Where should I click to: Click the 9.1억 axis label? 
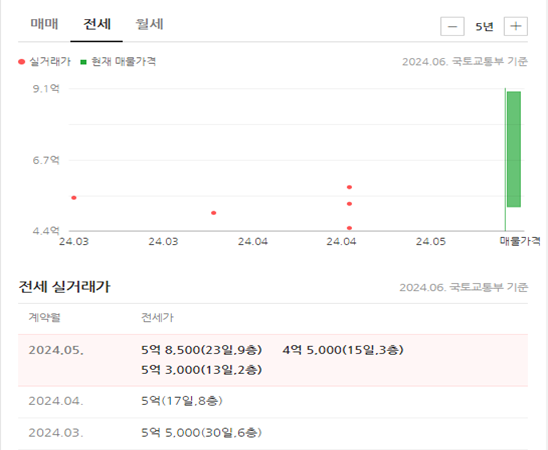pyautogui.click(x=46, y=88)
